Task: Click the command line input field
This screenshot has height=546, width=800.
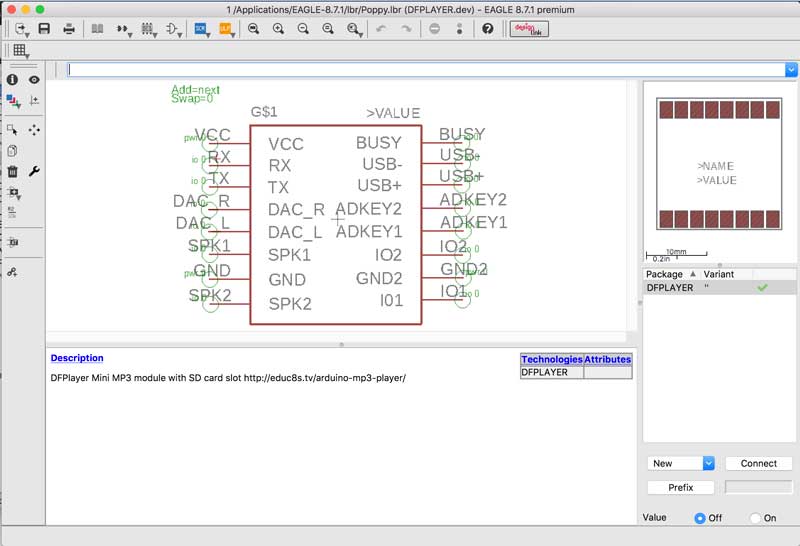Action: click(x=427, y=69)
